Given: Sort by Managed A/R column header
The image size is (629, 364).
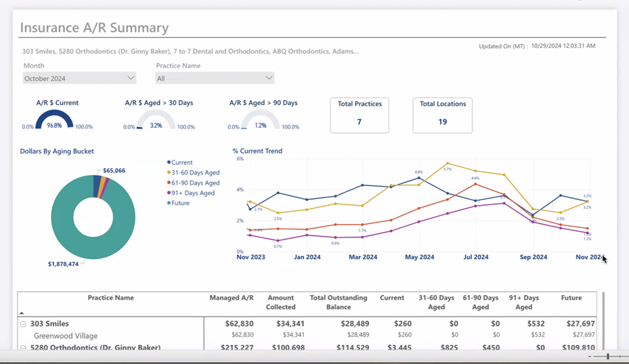Looking at the screenshot, I should 232,298.
